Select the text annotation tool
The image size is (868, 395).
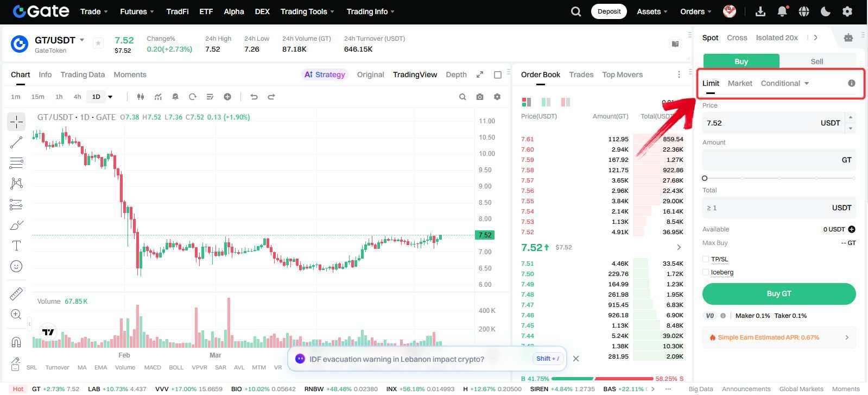click(16, 246)
